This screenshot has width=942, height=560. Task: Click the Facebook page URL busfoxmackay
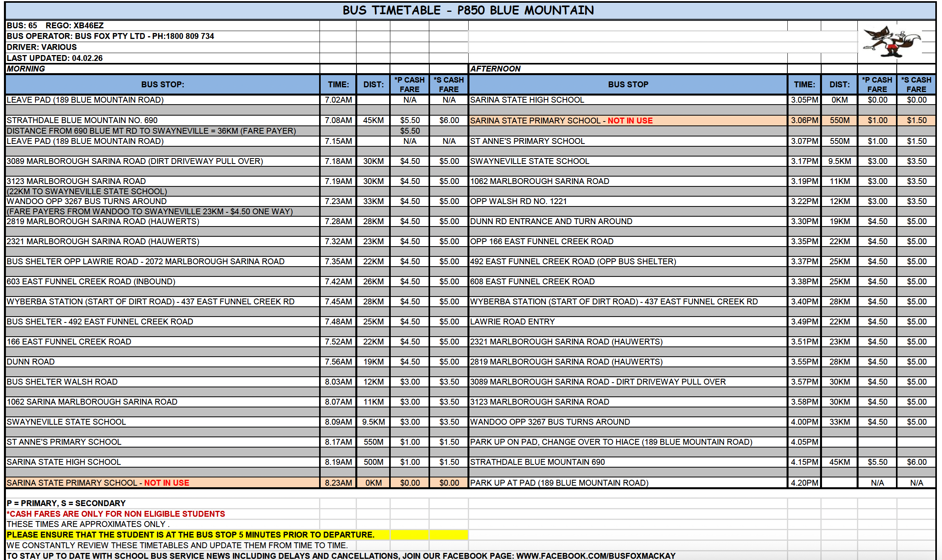coord(595,556)
